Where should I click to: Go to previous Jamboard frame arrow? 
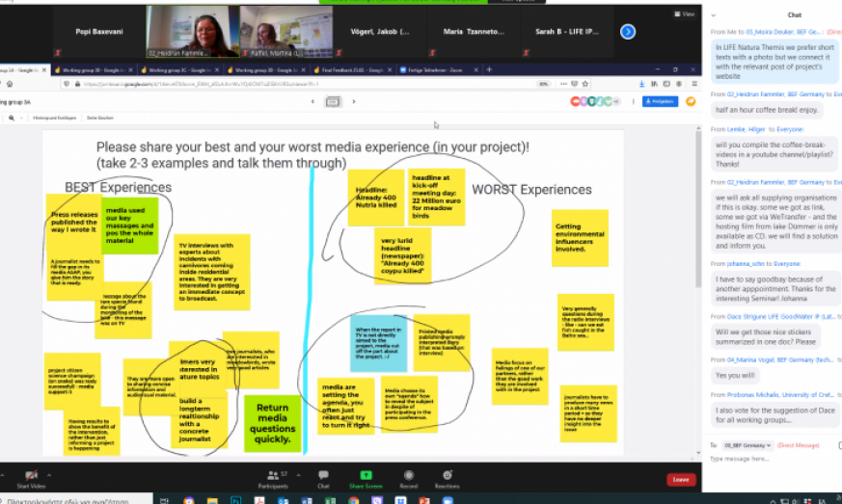tap(312, 101)
